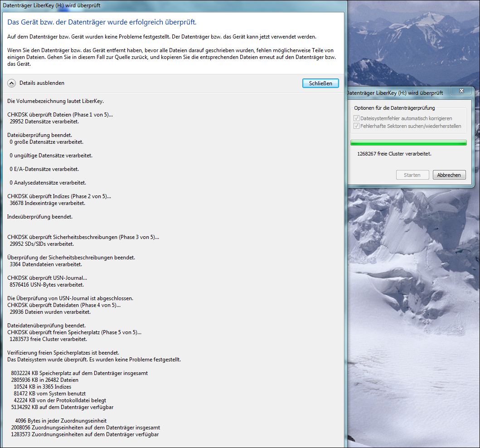
Task: Click '81472 KB vom System benutzt' line
Action: coord(49,394)
